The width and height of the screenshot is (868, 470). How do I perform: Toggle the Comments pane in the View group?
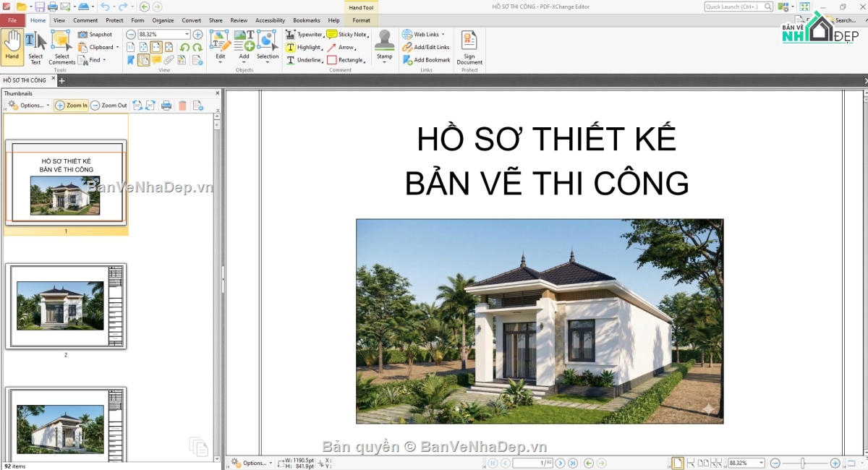click(x=156, y=60)
